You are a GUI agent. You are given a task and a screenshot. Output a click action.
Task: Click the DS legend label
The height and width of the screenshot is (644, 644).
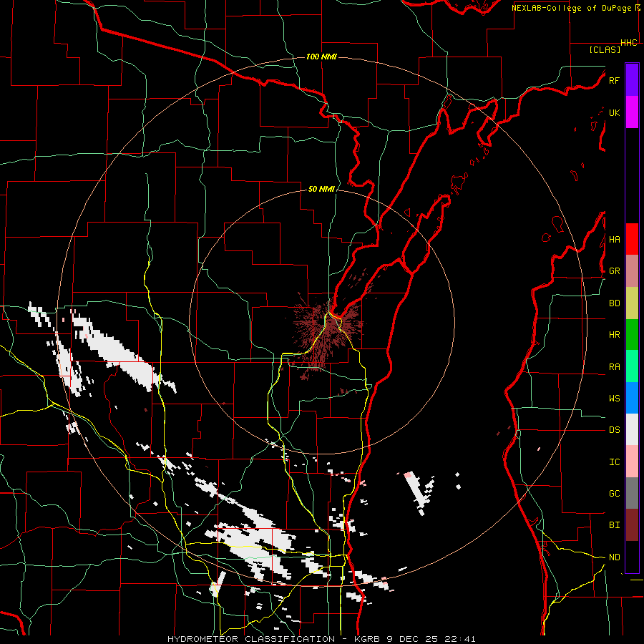click(x=614, y=430)
